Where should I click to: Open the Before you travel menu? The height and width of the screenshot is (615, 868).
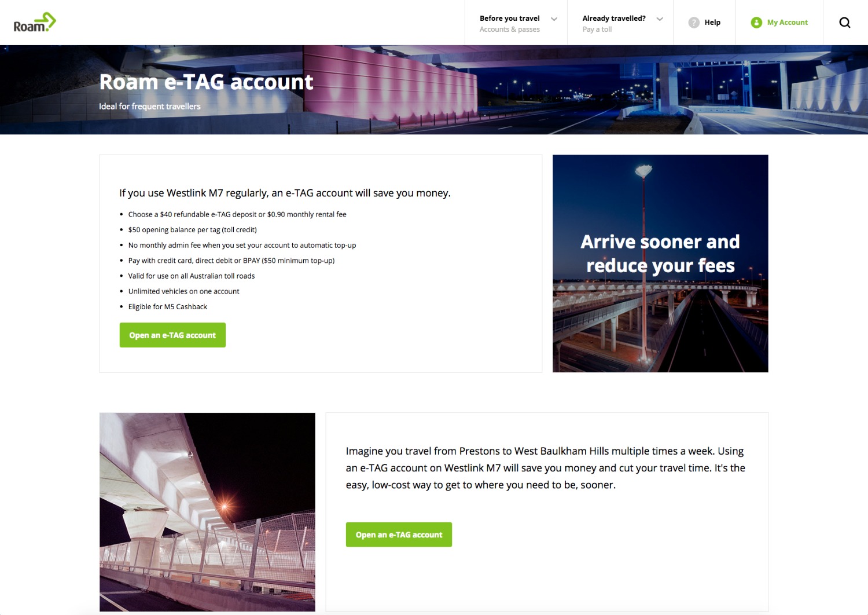[516, 23]
